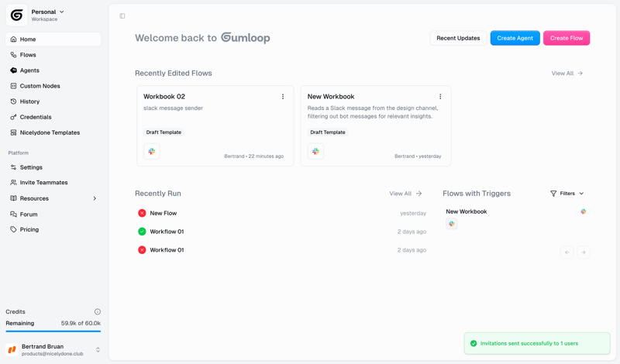Click the Resources book icon
The height and width of the screenshot is (364, 620).
click(13, 198)
